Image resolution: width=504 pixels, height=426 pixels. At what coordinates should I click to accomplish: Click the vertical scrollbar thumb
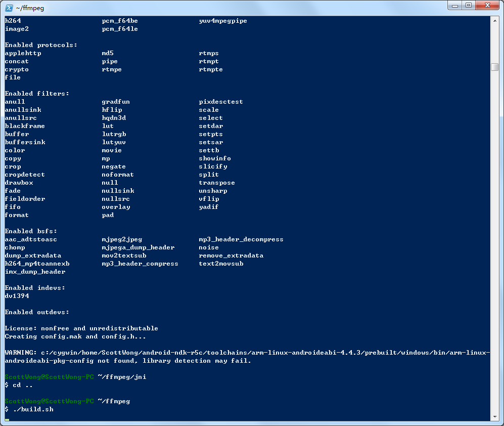tap(495, 67)
